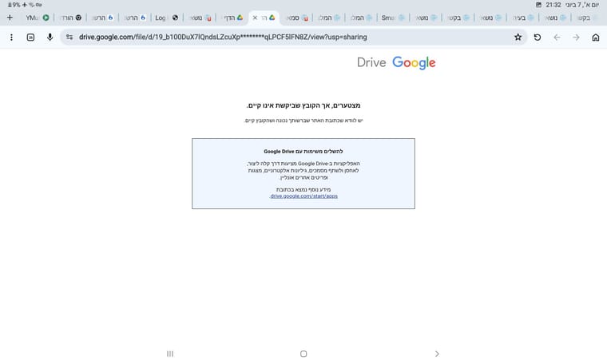The image size is (607, 364).
Task: Click the Drive wordmark beside Google logo
Action: coord(371,63)
